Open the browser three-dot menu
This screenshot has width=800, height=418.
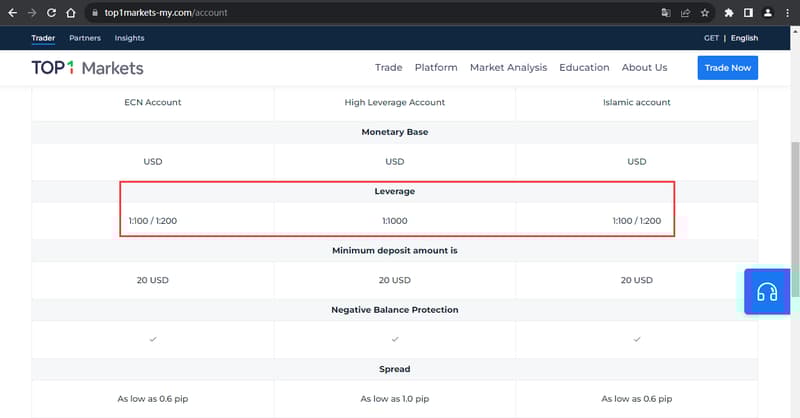click(x=787, y=13)
